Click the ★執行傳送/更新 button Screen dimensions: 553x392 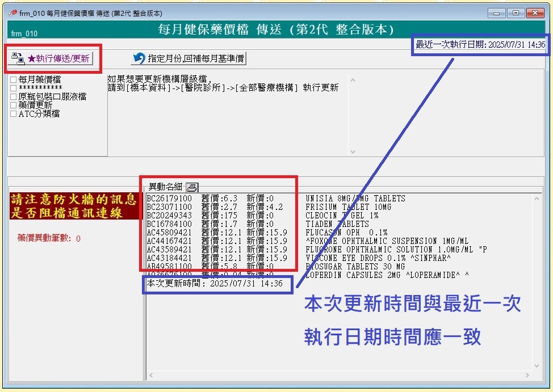(51, 58)
